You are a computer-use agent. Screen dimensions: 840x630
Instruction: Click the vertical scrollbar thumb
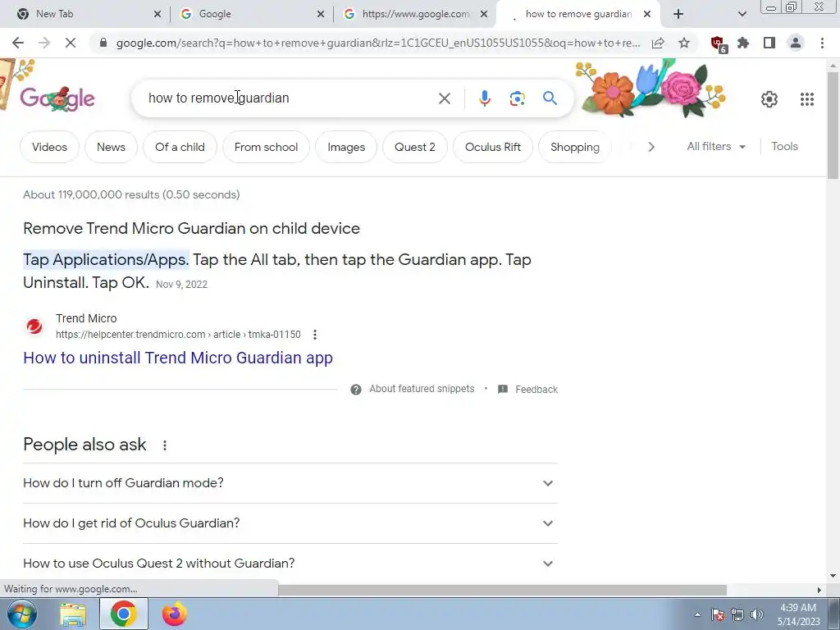[833, 125]
